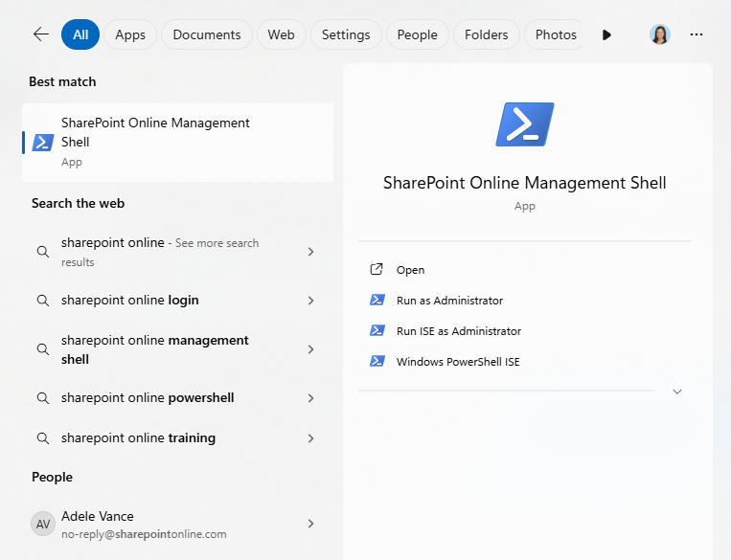Switch to the Photos filter
The image size is (731, 560).
pos(556,34)
